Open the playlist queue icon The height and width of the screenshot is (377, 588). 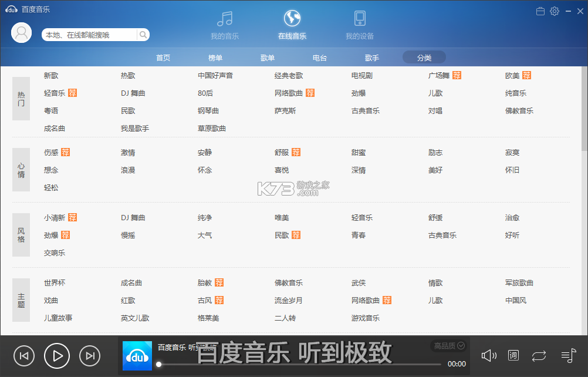coord(569,355)
